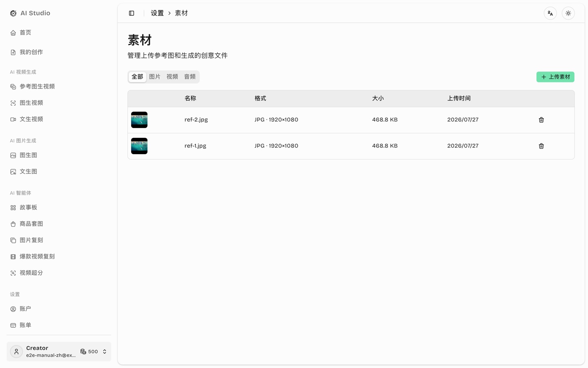The height and width of the screenshot is (368, 588).
Task: Switch to the 图片 filter tab
Action: [155, 77]
